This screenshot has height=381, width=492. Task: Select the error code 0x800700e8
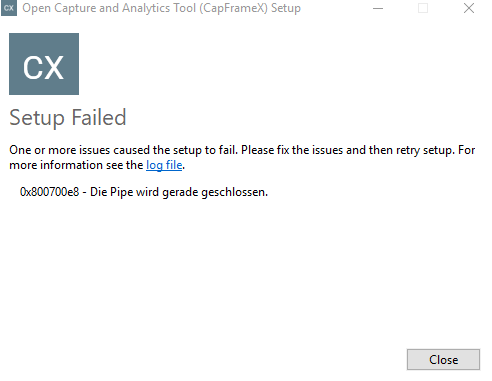pos(50,192)
